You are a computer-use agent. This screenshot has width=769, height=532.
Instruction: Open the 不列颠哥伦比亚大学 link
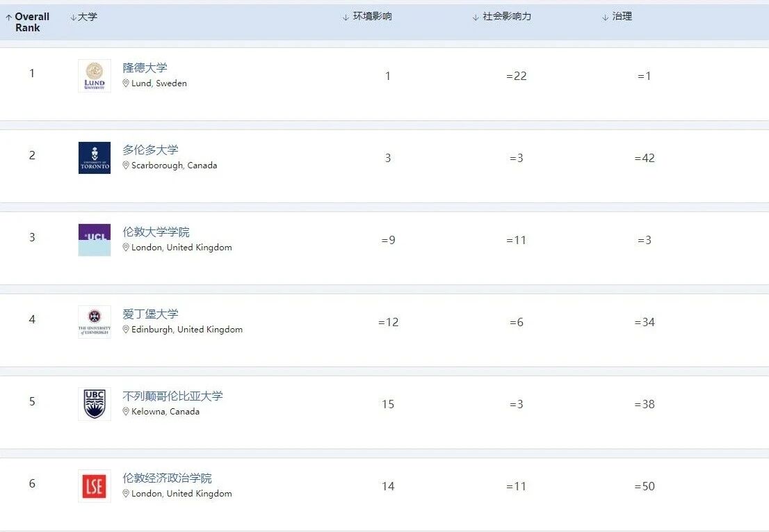click(x=172, y=396)
